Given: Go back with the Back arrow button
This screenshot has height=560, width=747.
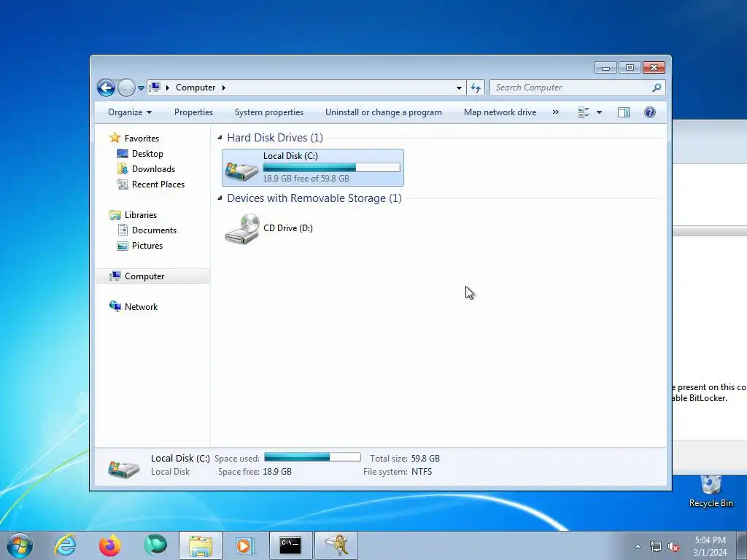Looking at the screenshot, I should tap(106, 87).
